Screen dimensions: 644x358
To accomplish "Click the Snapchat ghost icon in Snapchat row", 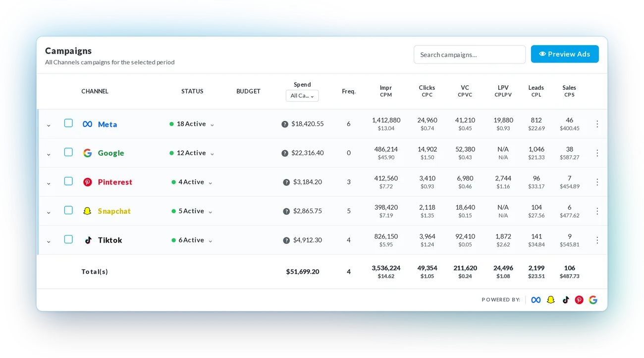I will pyautogui.click(x=87, y=211).
